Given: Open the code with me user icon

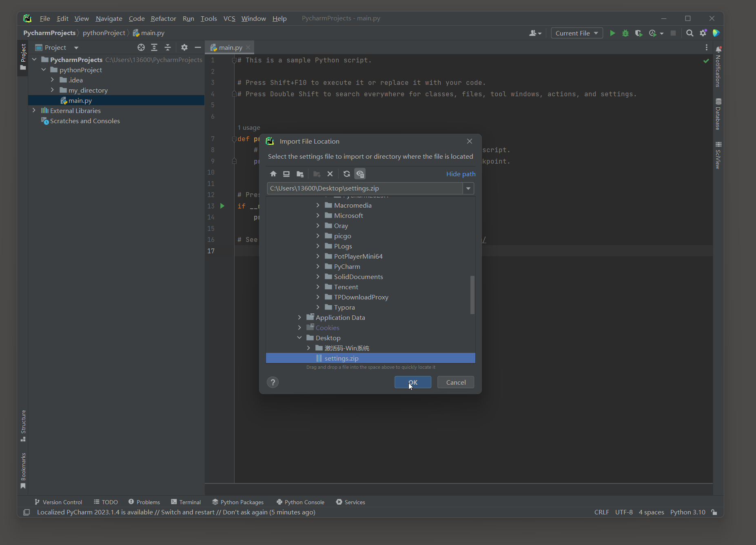Looking at the screenshot, I should tap(535, 33).
